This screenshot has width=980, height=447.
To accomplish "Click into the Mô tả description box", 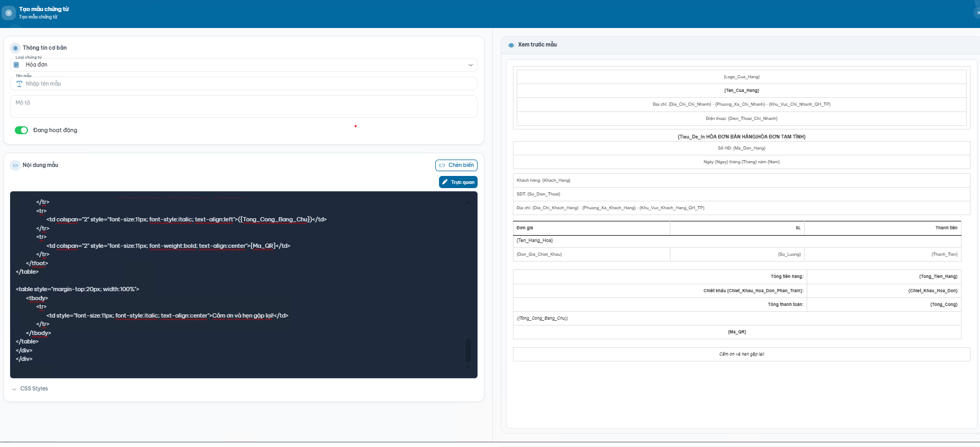I will tap(243, 107).
